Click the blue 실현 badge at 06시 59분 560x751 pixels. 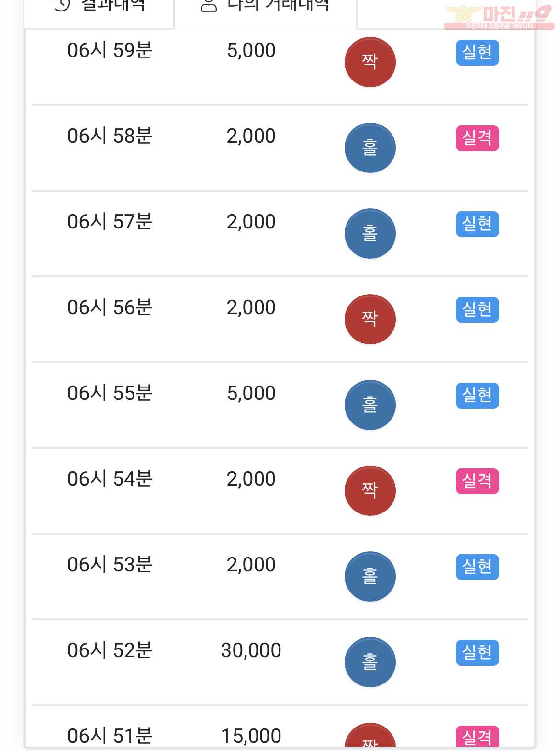tap(477, 53)
